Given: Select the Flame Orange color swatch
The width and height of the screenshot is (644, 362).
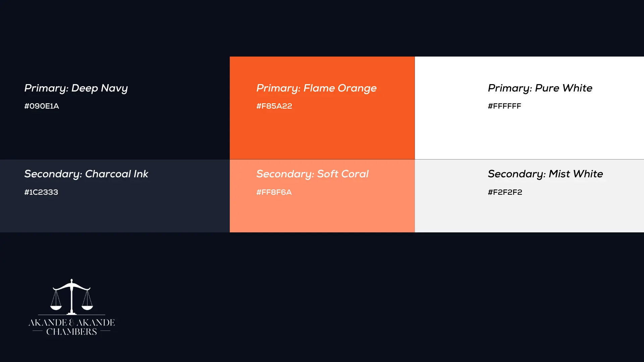Looking at the screenshot, I should click(322, 134).
